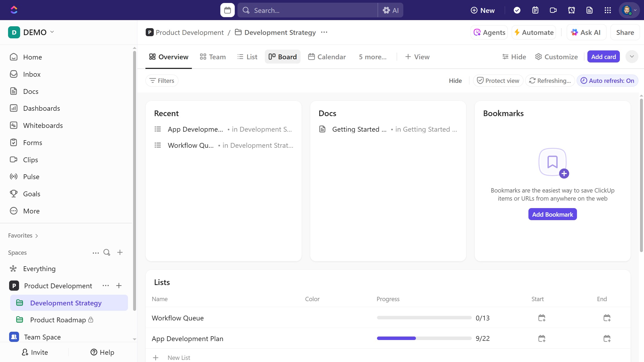Open Customize settings
Image resolution: width=644 pixels, height=362 pixels.
point(557,57)
